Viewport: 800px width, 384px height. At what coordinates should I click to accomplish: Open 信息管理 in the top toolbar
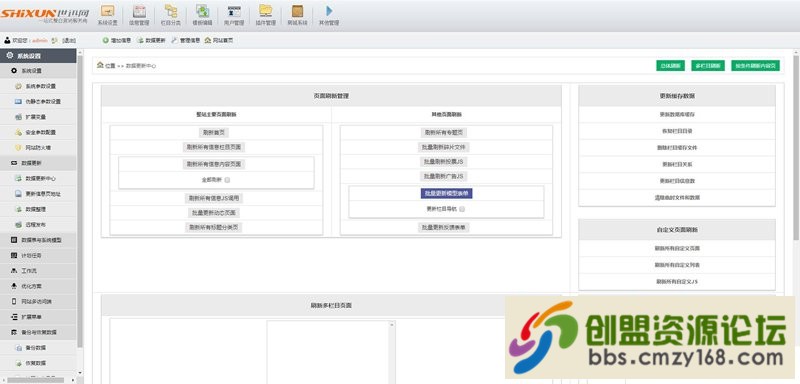pyautogui.click(x=139, y=15)
